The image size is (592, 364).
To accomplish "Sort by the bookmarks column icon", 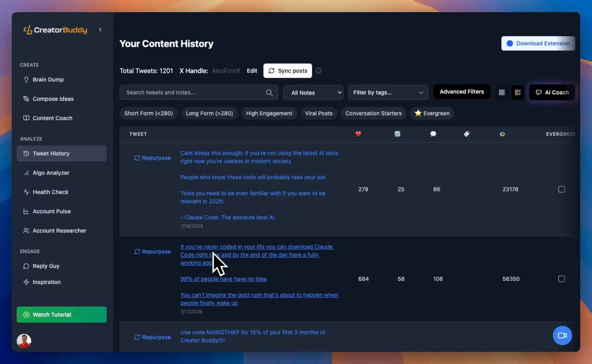I will (x=467, y=134).
